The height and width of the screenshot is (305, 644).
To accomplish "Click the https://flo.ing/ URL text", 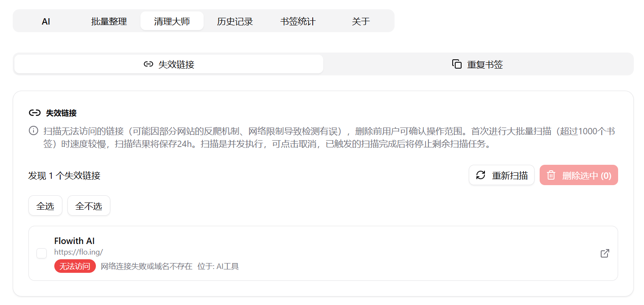I will [x=78, y=252].
